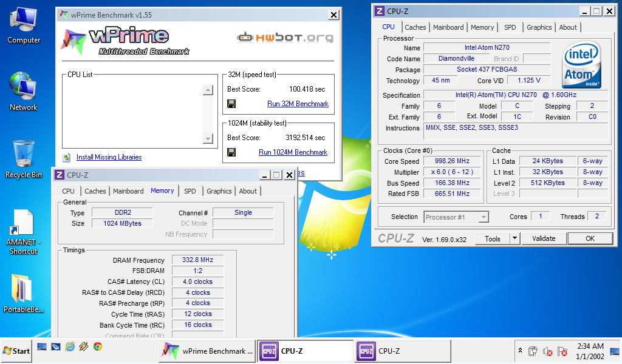The image size is (622, 364).
Task: Select Caches tab in Memory CPU-Z window
Action: pos(95,191)
